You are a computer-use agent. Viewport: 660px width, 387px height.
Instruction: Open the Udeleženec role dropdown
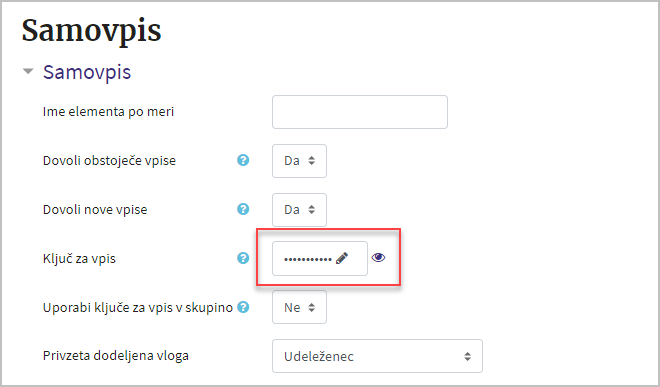[377, 356]
